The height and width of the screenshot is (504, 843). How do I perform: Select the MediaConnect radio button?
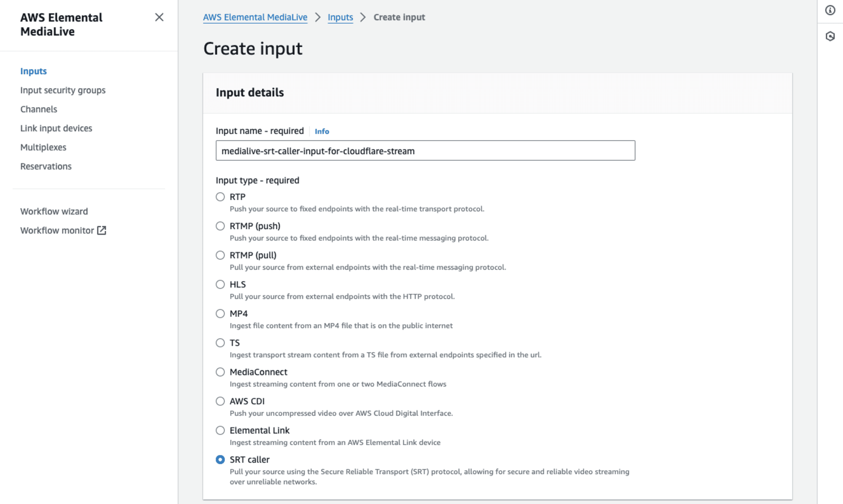pos(220,372)
